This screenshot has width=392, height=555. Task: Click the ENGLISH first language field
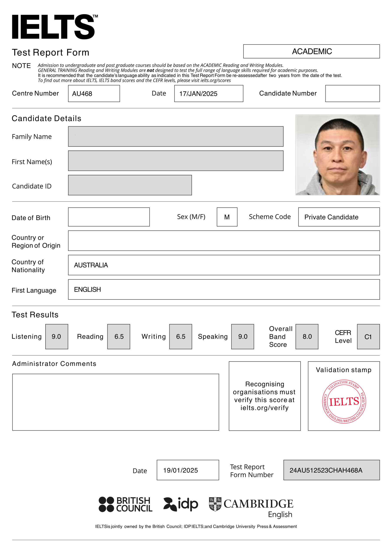(x=224, y=289)
